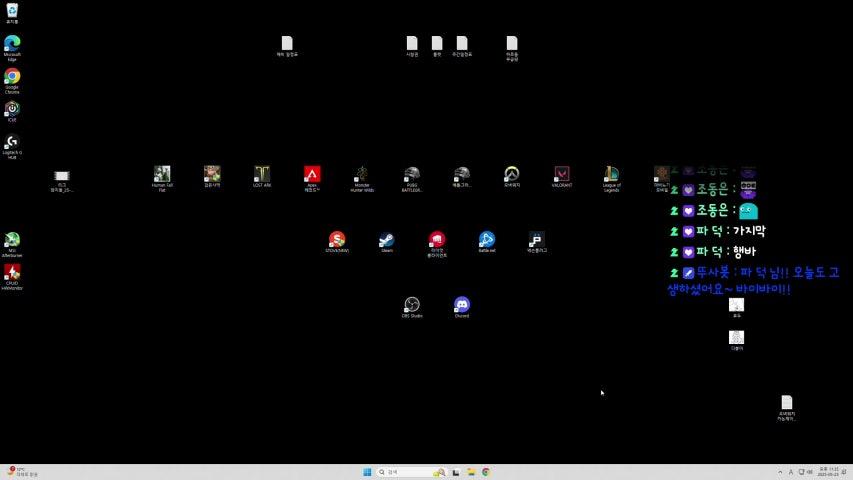Viewport: 853px width, 480px height.
Task: Select the leftmost text file at the desktop top
Action: [287, 46]
